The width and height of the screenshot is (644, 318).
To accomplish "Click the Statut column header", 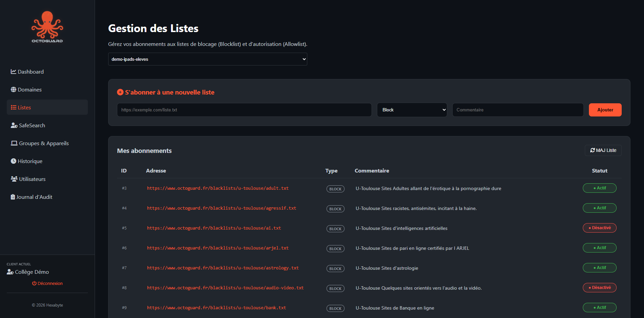I will coord(599,171).
